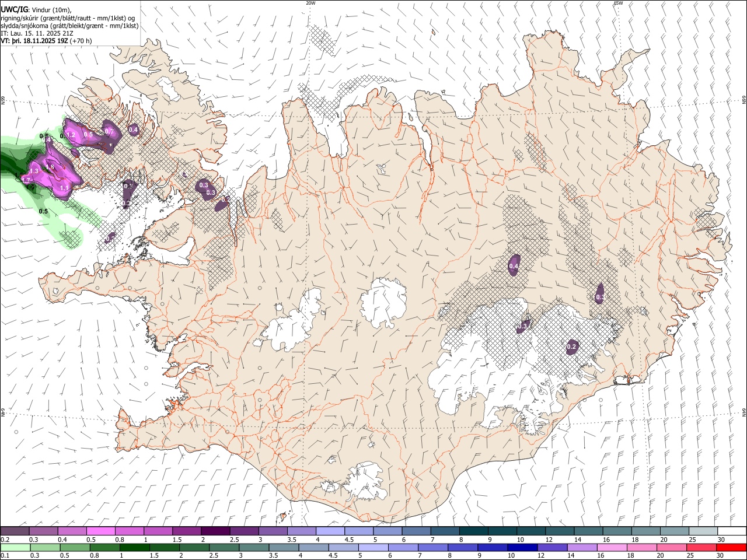Click the light periwinkle 4 swatch in the snow legend
The image size is (747, 560).
(x=330, y=531)
